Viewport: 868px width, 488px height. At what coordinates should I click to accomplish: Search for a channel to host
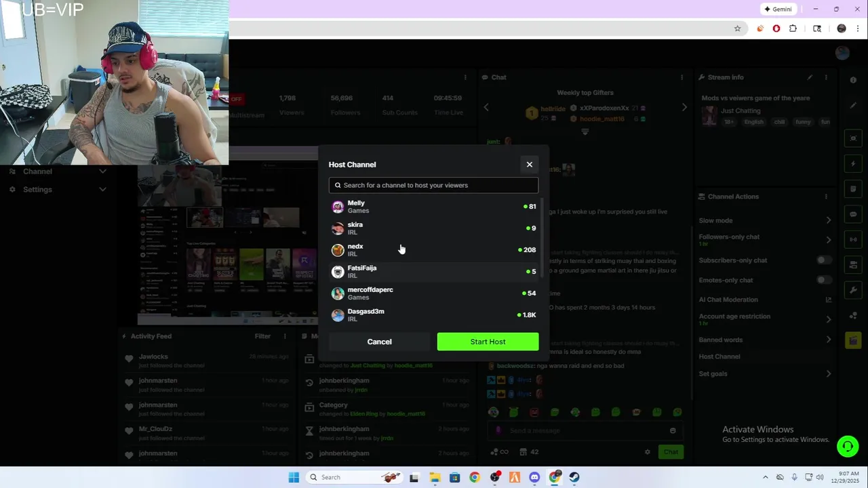[x=433, y=185]
